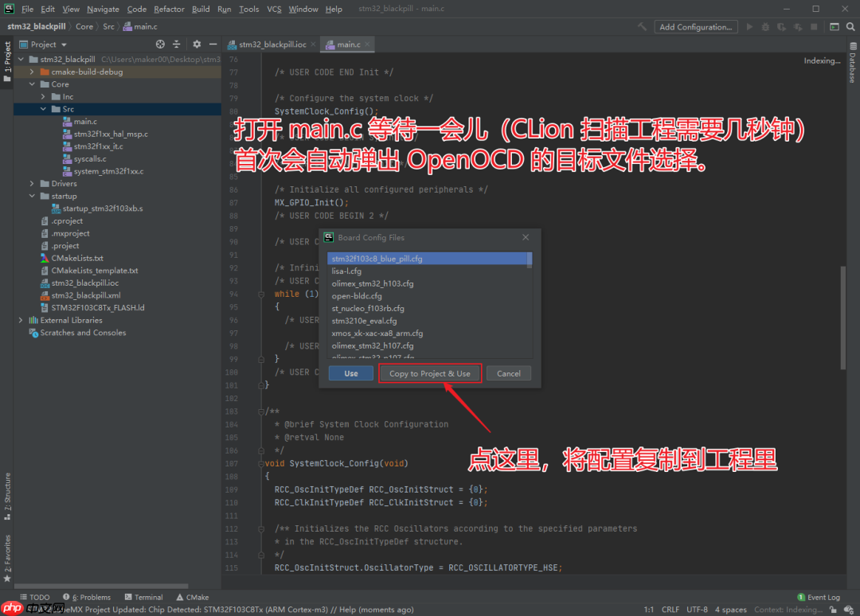Click the Run in terminal icon on toolbar
This screenshot has width=860, height=616.
[x=834, y=26]
